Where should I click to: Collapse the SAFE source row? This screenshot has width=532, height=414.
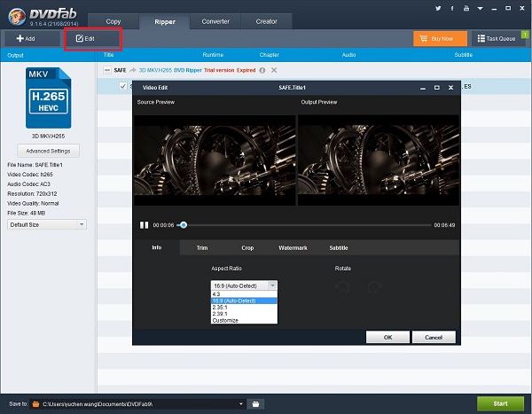pos(107,70)
